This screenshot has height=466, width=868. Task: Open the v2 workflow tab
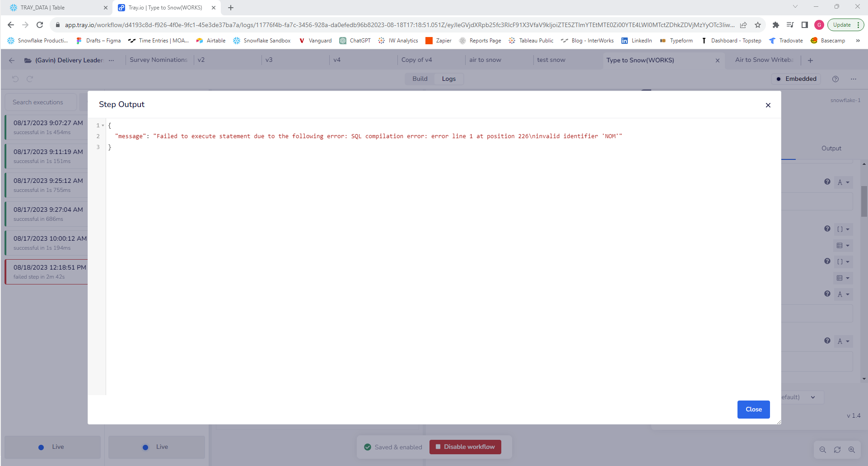228,60
